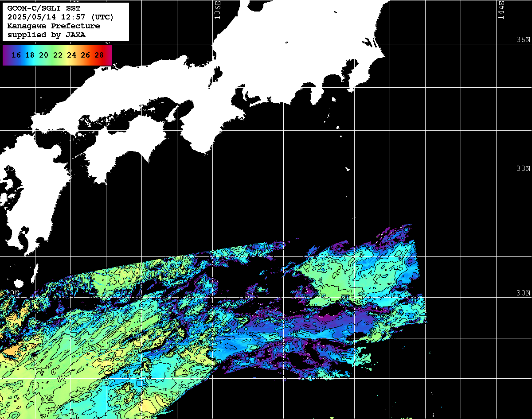The image size is (532, 419).
Task: Click the 33N latitude label
Action: point(523,169)
